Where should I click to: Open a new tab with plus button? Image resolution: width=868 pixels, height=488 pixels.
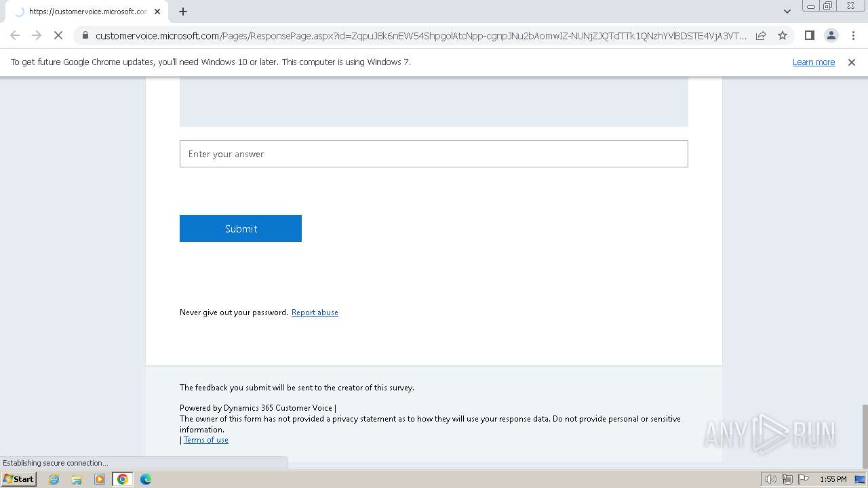(183, 12)
